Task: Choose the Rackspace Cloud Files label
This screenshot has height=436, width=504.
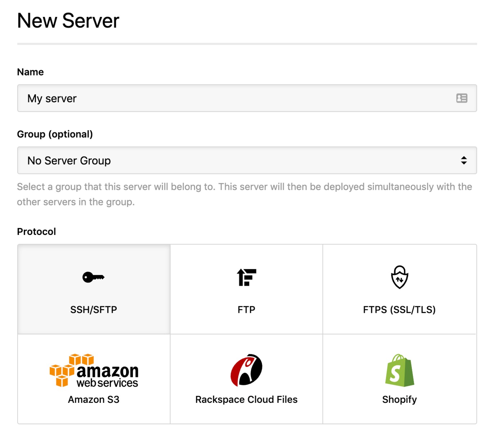Action: pos(247,400)
